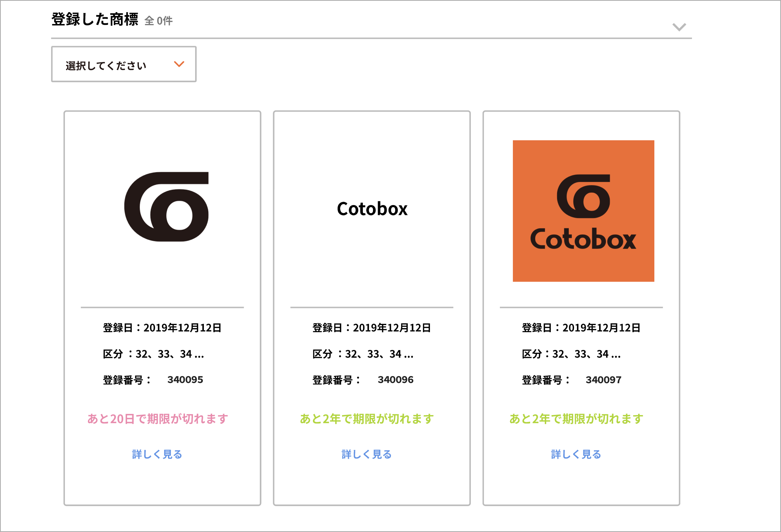Click the Cotobox text trademark image
This screenshot has height=532, width=781.
pos(372,209)
